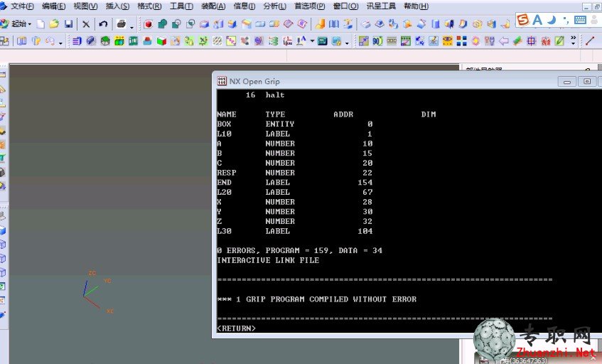
Task: Click the coordinate axes in the viewport
Action: [98, 291]
